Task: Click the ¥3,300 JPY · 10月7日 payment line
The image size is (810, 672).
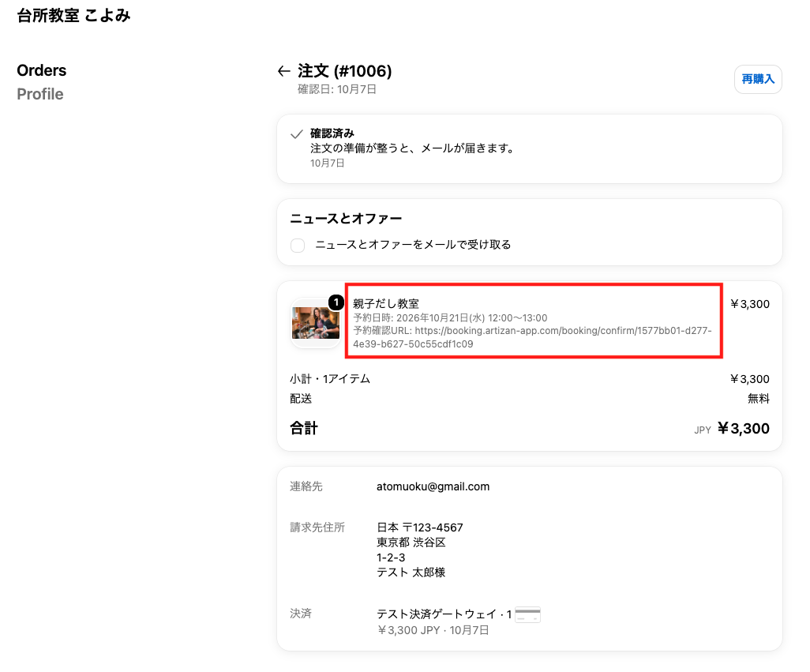Action: 433,630
